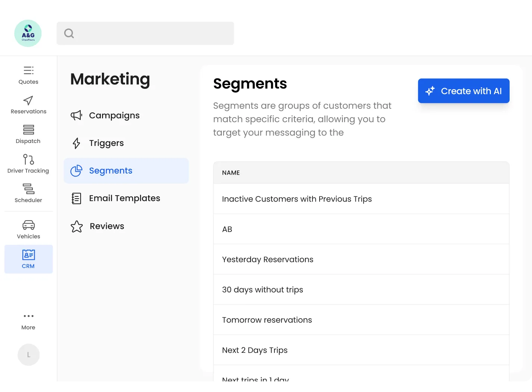The height and width of the screenshot is (392, 532).
Task: Open segment Inactive Customers with Previous Trips
Action: point(361,199)
